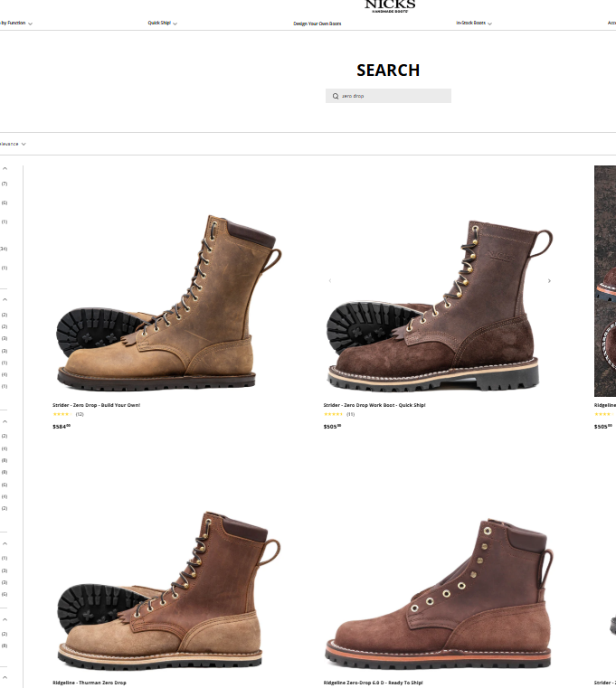Open 'Strider - Zero Drop - Build Your Own!' title
616x688 pixels.
[x=96, y=405]
